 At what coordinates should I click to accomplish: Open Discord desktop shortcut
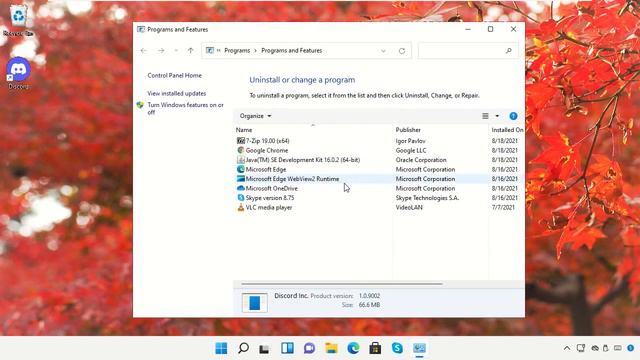click(18, 73)
